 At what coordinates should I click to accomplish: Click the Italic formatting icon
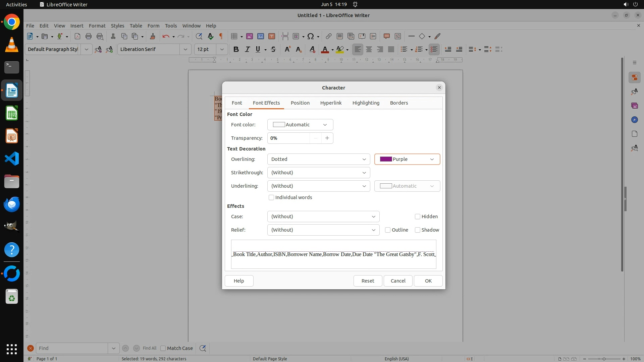[247, 49]
